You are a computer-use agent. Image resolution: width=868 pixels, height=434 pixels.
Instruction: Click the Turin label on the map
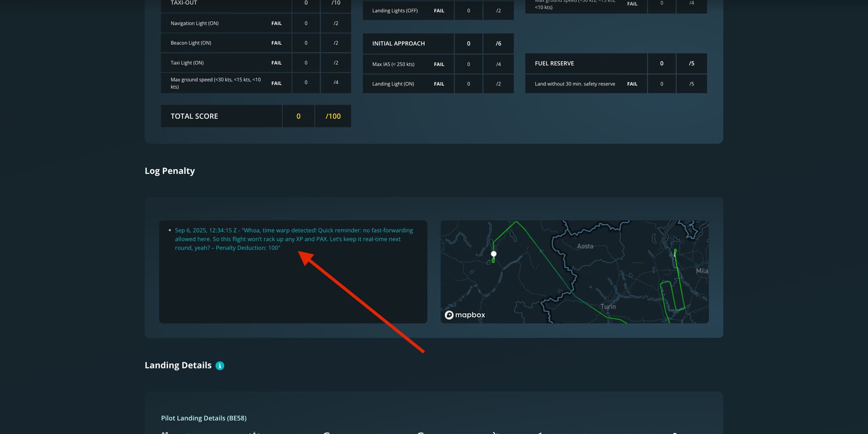pyautogui.click(x=608, y=307)
